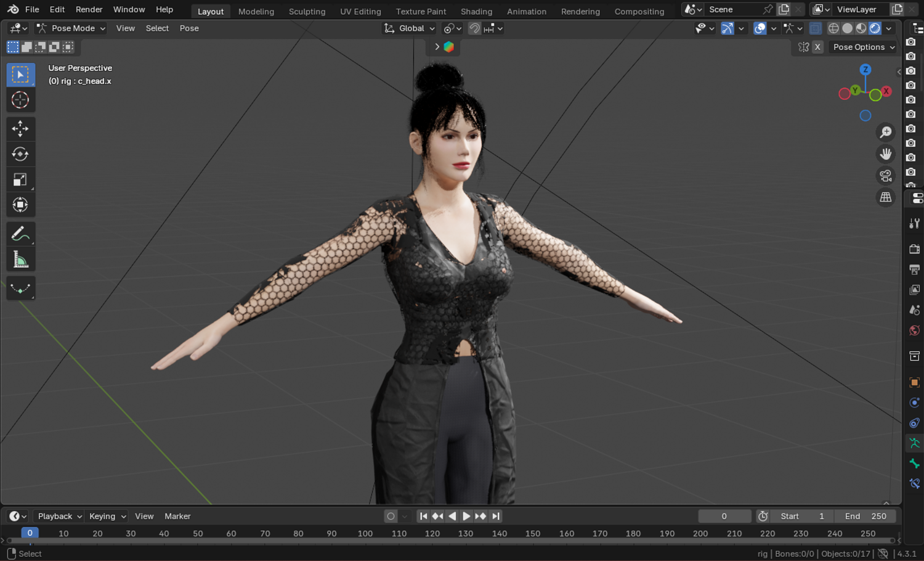Open the Render properties tab

coord(915,249)
